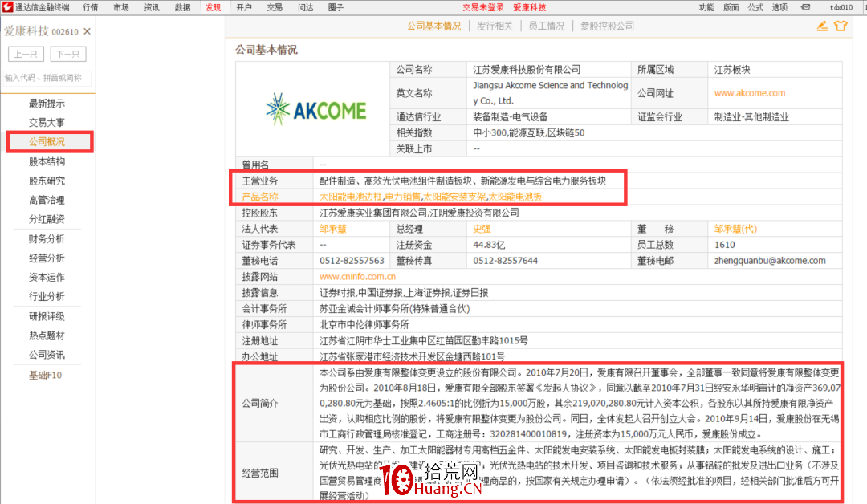This screenshot has height=504, width=867.
Task: Switch to the 发行相关 tab
Action: [495, 26]
